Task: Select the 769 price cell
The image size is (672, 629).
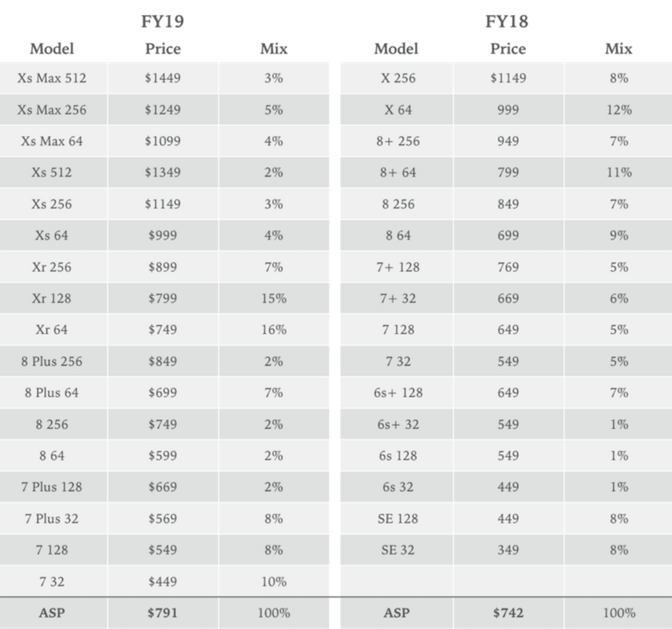Action: coord(508,267)
